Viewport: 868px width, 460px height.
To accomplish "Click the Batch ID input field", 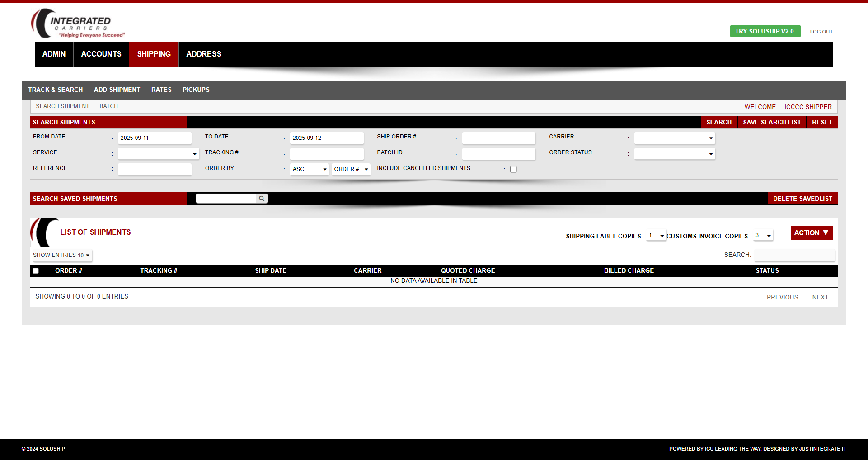I will pyautogui.click(x=498, y=154).
